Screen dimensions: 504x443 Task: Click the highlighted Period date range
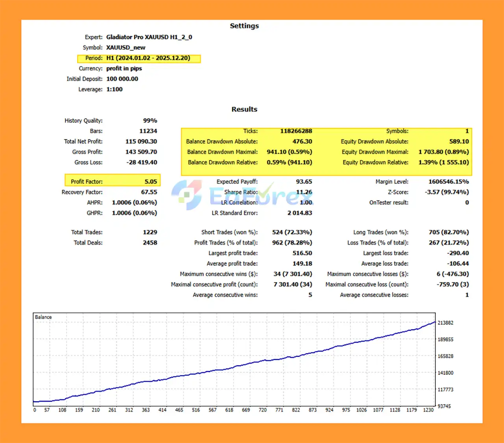click(x=148, y=58)
